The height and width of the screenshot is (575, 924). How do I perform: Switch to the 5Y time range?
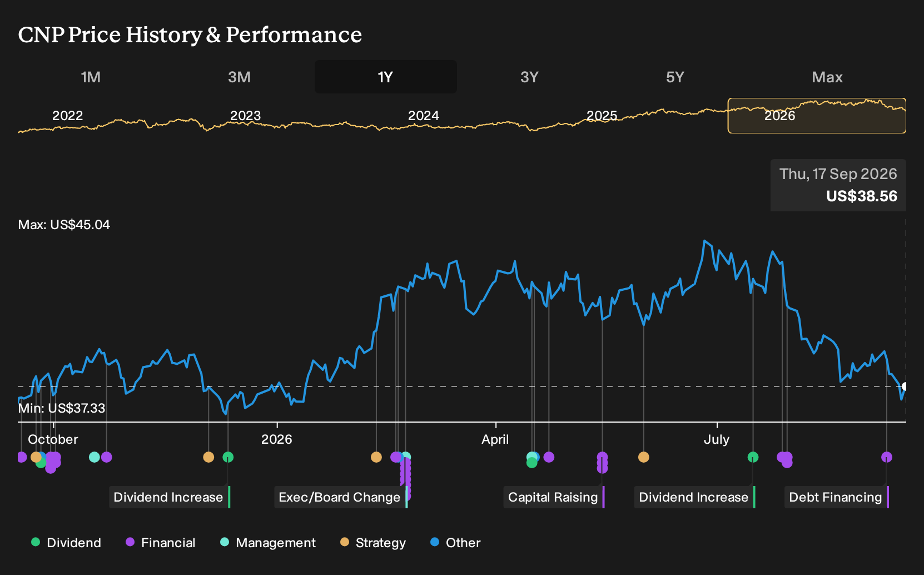pos(675,77)
